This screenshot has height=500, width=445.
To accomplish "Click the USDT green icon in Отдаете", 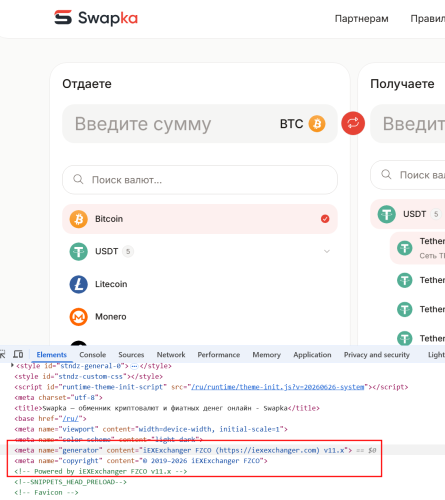I will (79, 251).
